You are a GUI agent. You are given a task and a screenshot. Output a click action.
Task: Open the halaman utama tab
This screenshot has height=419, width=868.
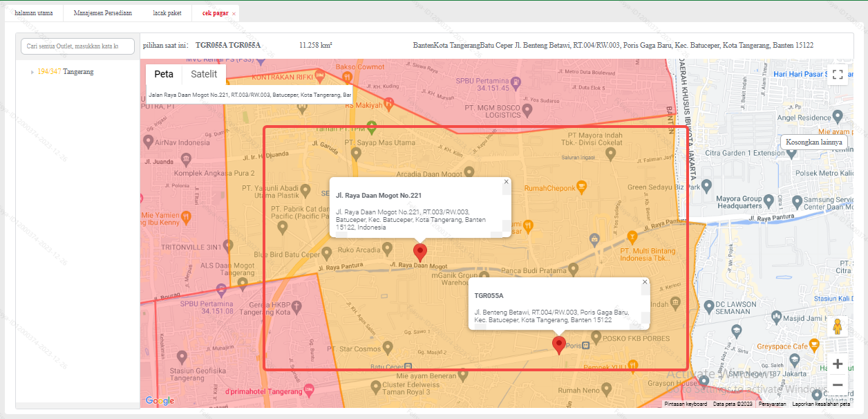point(34,13)
